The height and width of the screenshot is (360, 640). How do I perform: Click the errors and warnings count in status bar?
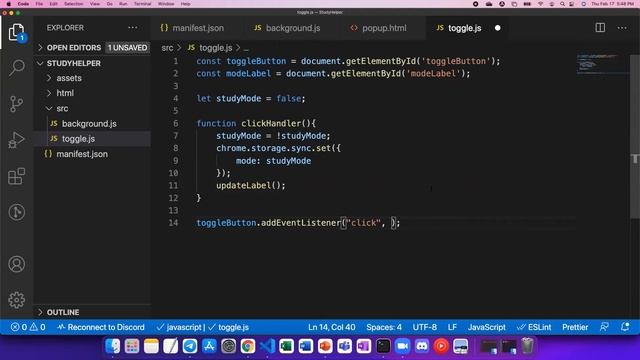(28, 327)
